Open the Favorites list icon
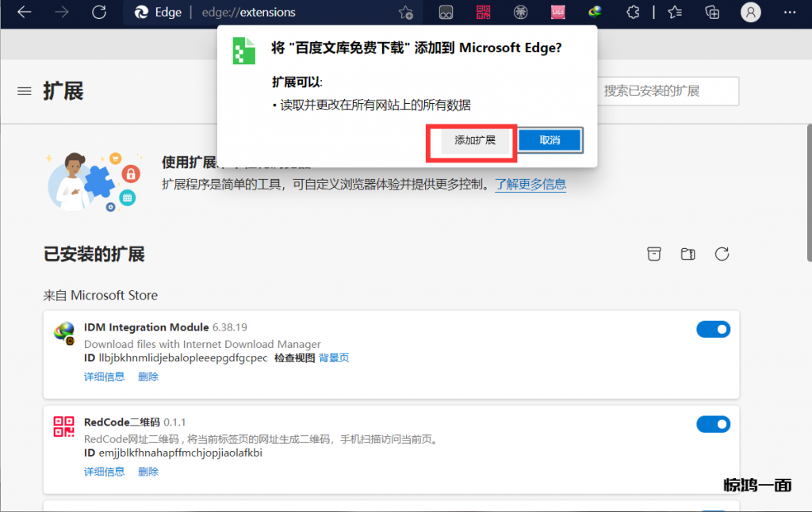The height and width of the screenshot is (512, 812). click(675, 13)
